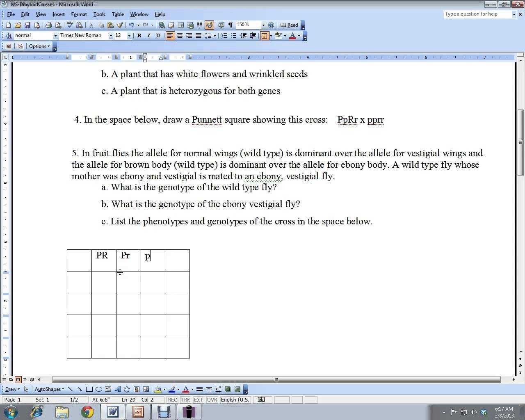Screen dimensions: 525x420
Task: Click the Print Preview icon
Action: pyautogui.click(x=58, y=25)
